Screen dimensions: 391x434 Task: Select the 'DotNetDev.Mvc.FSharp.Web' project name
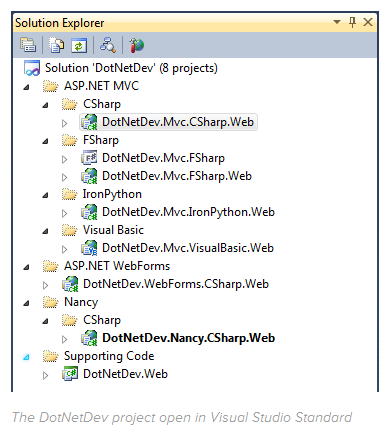coord(177,176)
